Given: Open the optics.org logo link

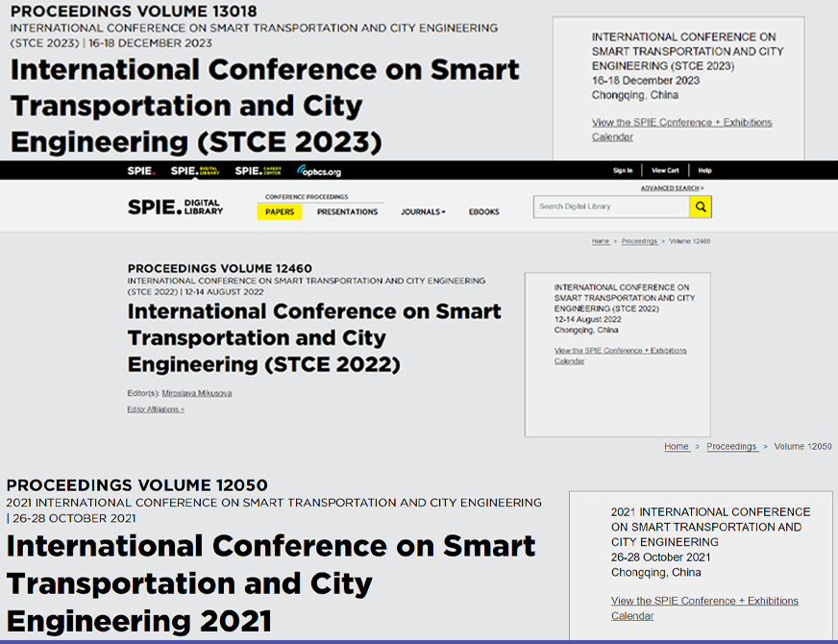Looking at the screenshot, I should tap(319, 171).
